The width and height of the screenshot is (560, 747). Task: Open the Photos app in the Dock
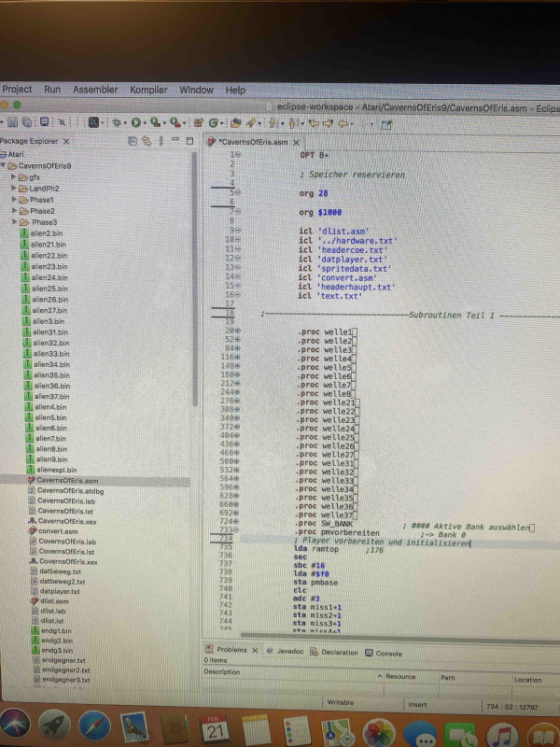click(378, 726)
